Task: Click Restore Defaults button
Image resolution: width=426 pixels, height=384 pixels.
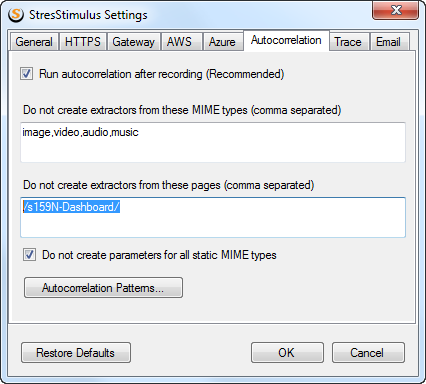Action: coord(76,353)
